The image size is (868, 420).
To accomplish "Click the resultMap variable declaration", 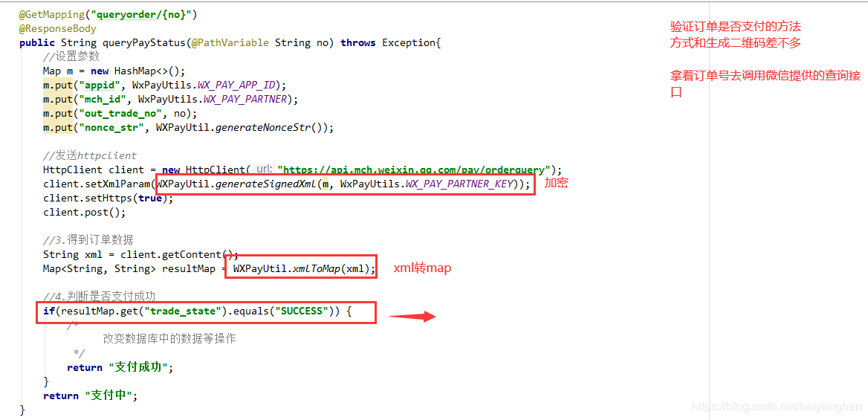I will pyautogui.click(x=188, y=269).
